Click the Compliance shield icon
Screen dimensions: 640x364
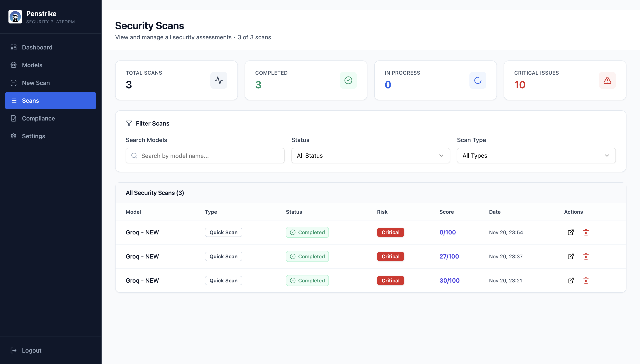pos(14,118)
